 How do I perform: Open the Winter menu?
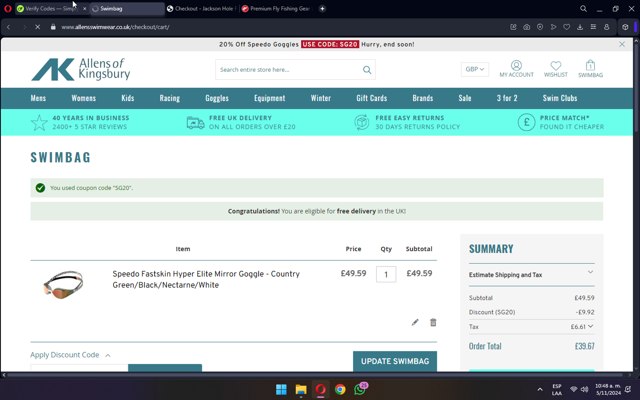[x=320, y=98]
